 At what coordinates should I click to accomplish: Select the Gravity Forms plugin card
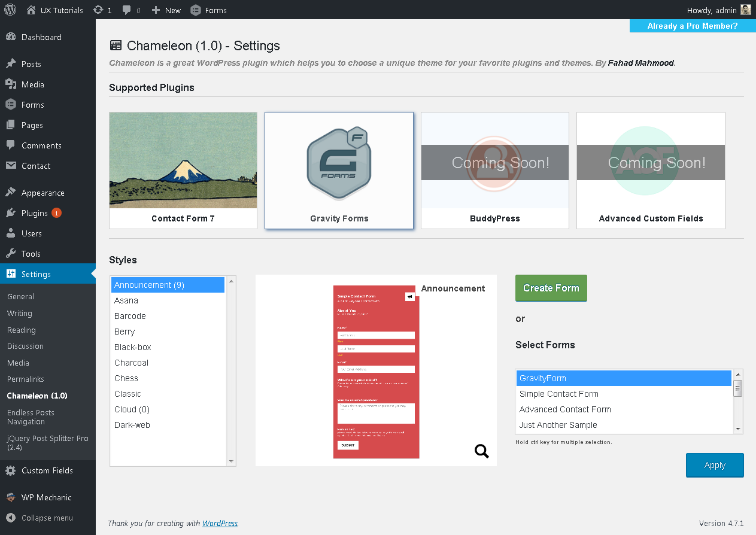[x=339, y=171]
